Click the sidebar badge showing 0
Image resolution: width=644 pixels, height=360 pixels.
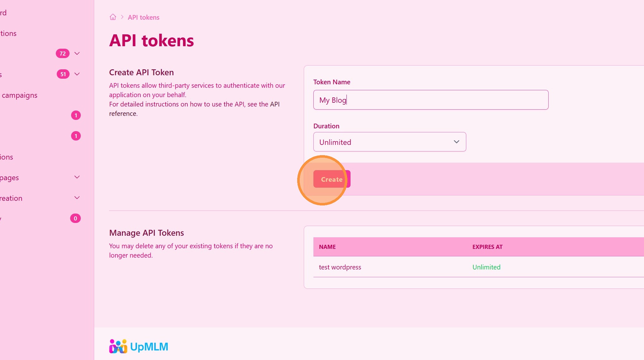click(x=75, y=218)
